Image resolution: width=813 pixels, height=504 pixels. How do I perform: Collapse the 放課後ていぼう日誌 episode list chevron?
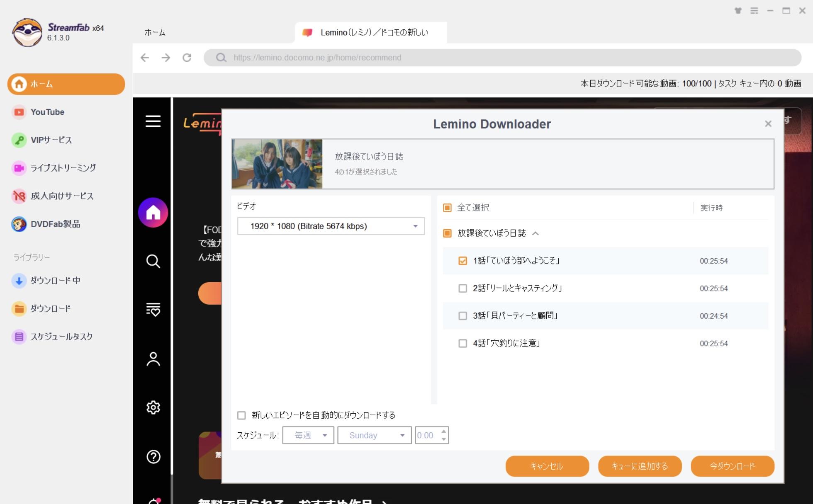536,233
